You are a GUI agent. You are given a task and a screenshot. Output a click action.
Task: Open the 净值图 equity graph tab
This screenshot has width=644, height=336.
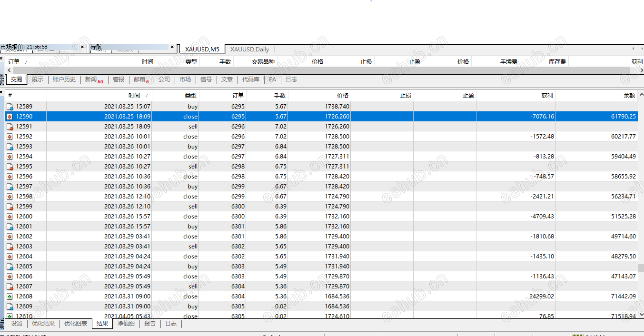126,324
